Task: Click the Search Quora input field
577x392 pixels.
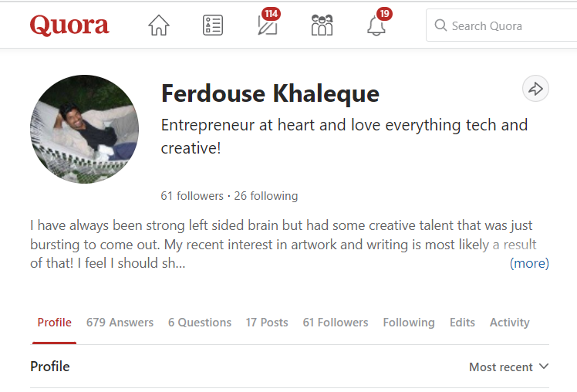Action: tap(509, 25)
